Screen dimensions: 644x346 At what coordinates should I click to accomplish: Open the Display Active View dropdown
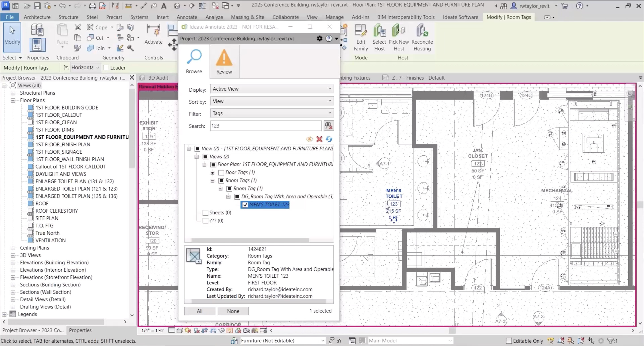(272, 89)
